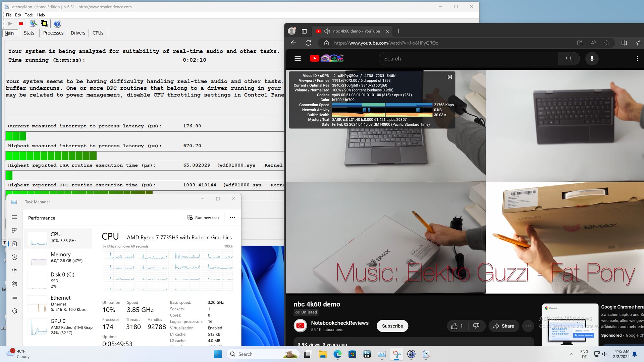Viewport: 644px width, 362px height.
Task: Share the nbc 4k60 demo video
Action: (x=503, y=326)
